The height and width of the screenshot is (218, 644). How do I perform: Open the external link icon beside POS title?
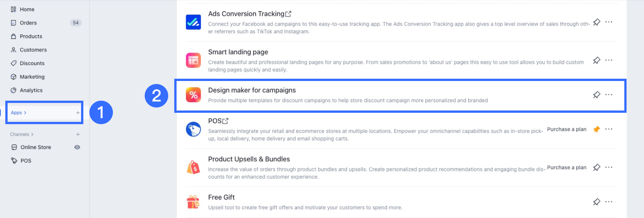click(x=225, y=121)
